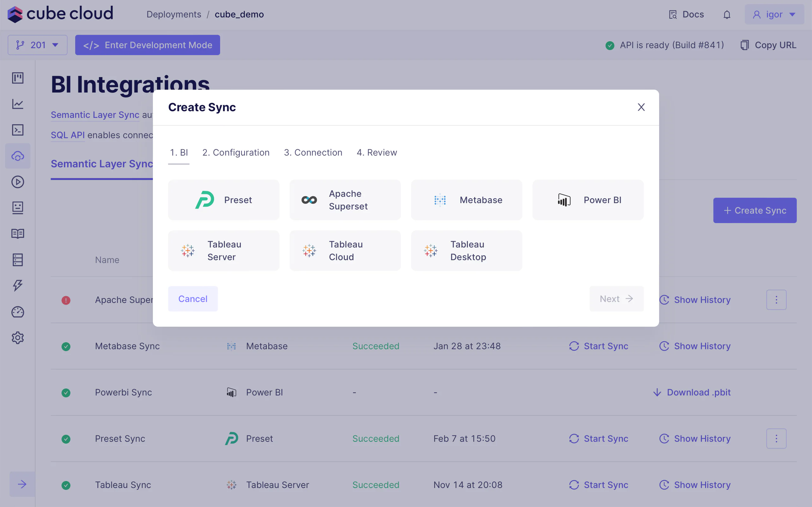Select the Preset BI option
The image size is (812, 507).
pyautogui.click(x=224, y=200)
